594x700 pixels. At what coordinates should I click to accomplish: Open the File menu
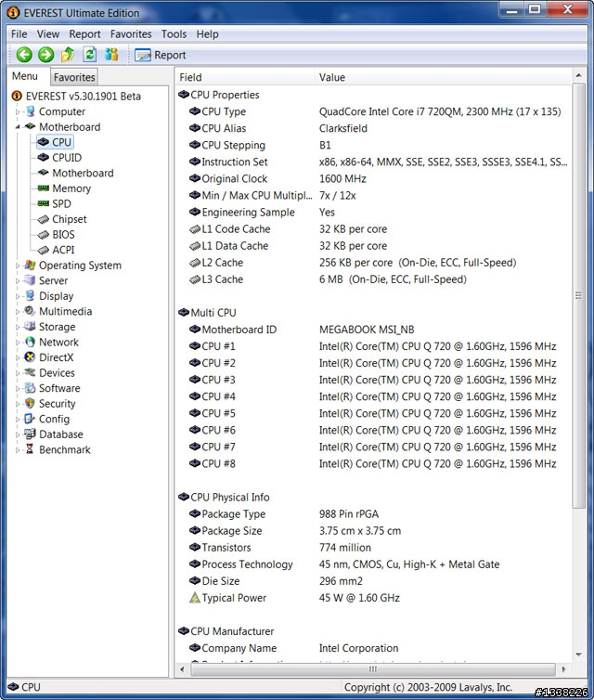pos(19,34)
